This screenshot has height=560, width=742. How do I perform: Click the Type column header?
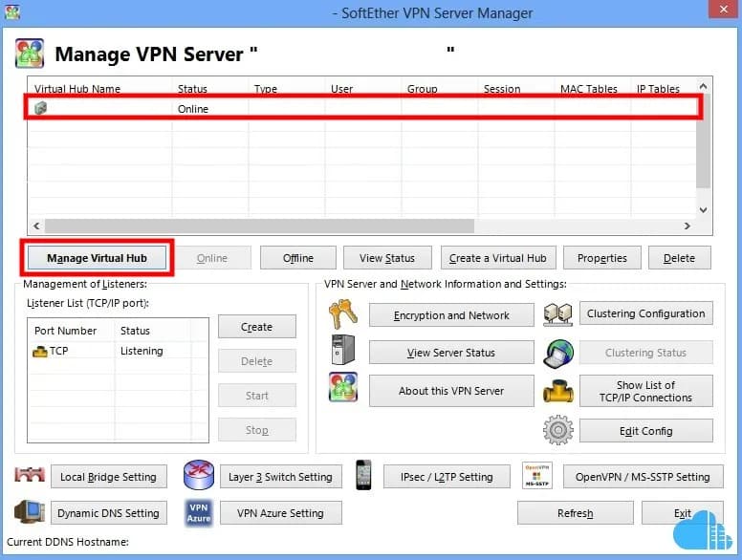point(287,88)
